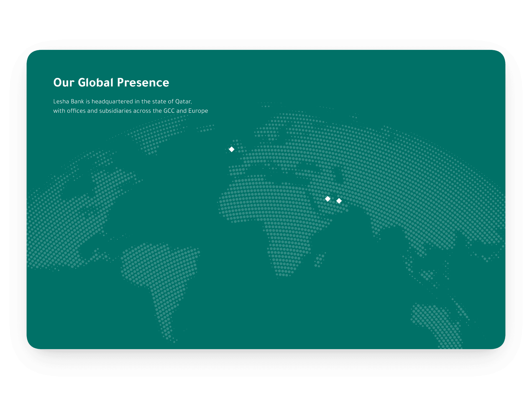The width and height of the screenshot is (532, 399).
Task: Select the "Our Global Presence" heading
Action: [x=111, y=83]
